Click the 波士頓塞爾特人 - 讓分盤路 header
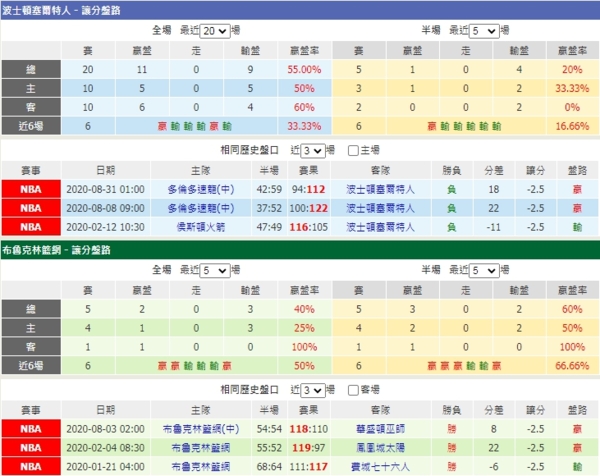The height and width of the screenshot is (476, 600). click(x=61, y=10)
